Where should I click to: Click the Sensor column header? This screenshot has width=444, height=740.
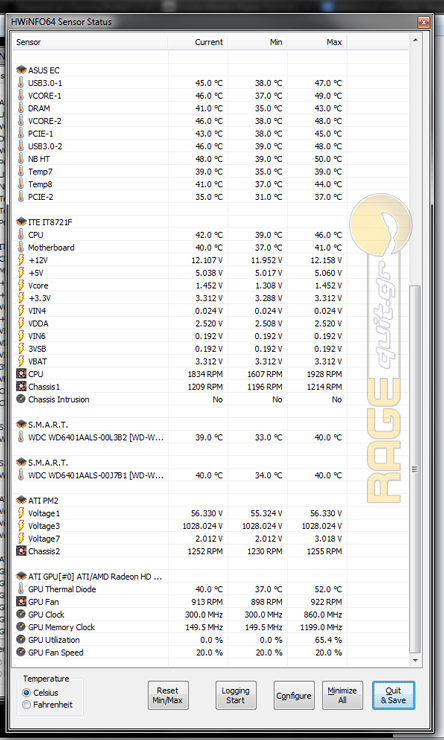coord(90,42)
